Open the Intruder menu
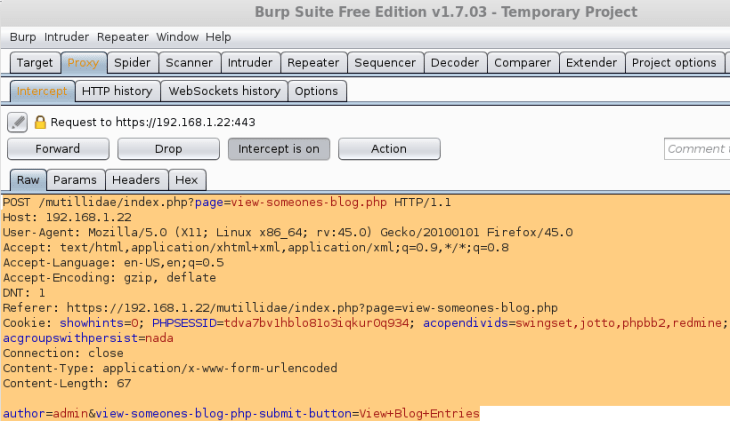This screenshot has height=421, width=730. (x=66, y=37)
